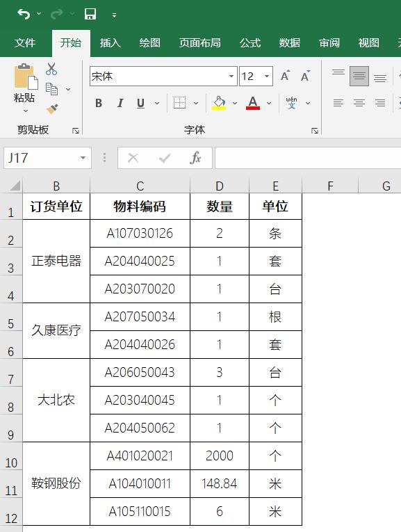Toggle Italic formatting
The image size is (401, 532).
(120, 103)
